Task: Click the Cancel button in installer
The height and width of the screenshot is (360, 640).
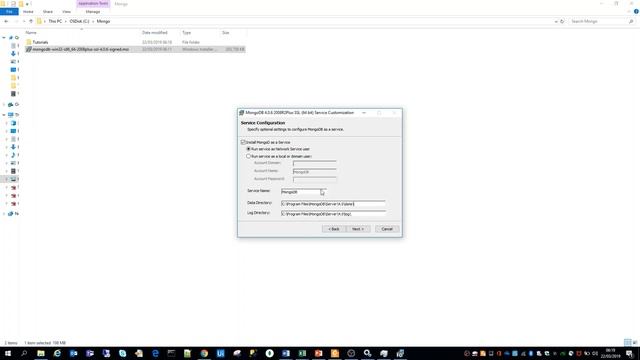Action: [387, 229]
